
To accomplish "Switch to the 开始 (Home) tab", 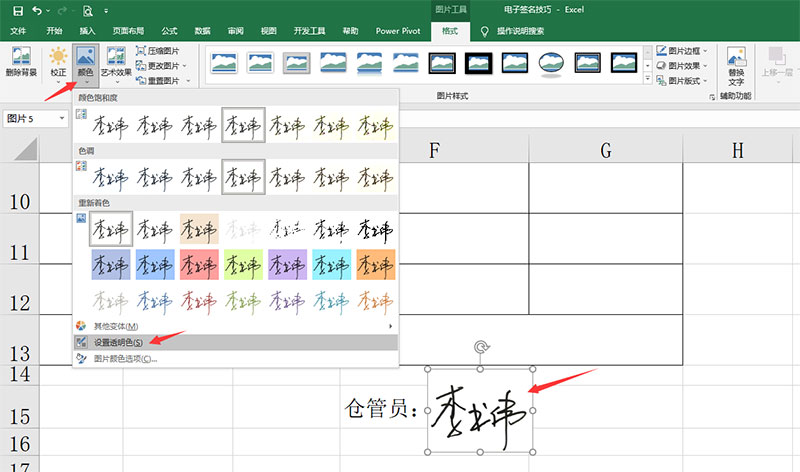I will [54, 31].
